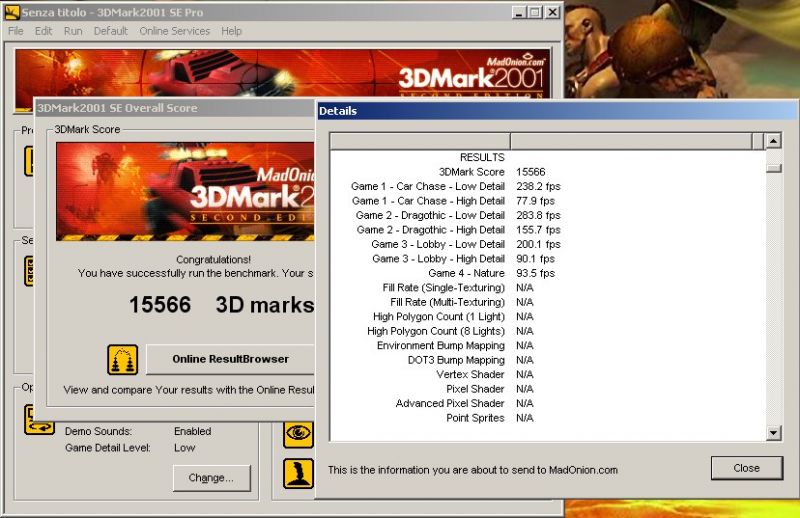Click the Game Detail Level Low value
This screenshot has height=518, width=800.
click(x=184, y=448)
